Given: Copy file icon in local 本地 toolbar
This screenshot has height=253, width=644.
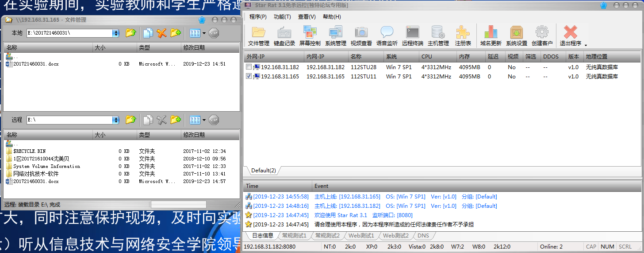Looking at the screenshot, I should [148, 33].
